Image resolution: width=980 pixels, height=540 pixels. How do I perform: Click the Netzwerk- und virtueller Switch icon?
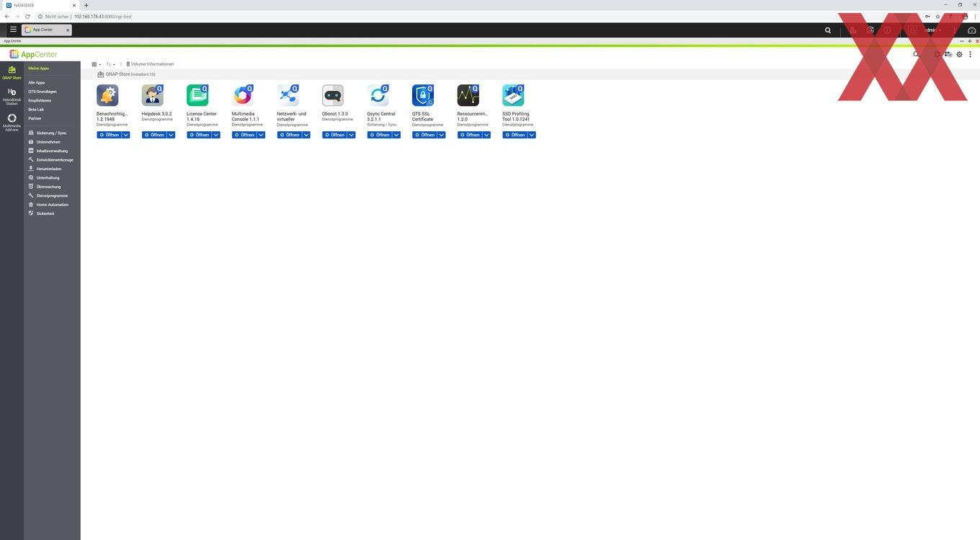click(x=288, y=95)
